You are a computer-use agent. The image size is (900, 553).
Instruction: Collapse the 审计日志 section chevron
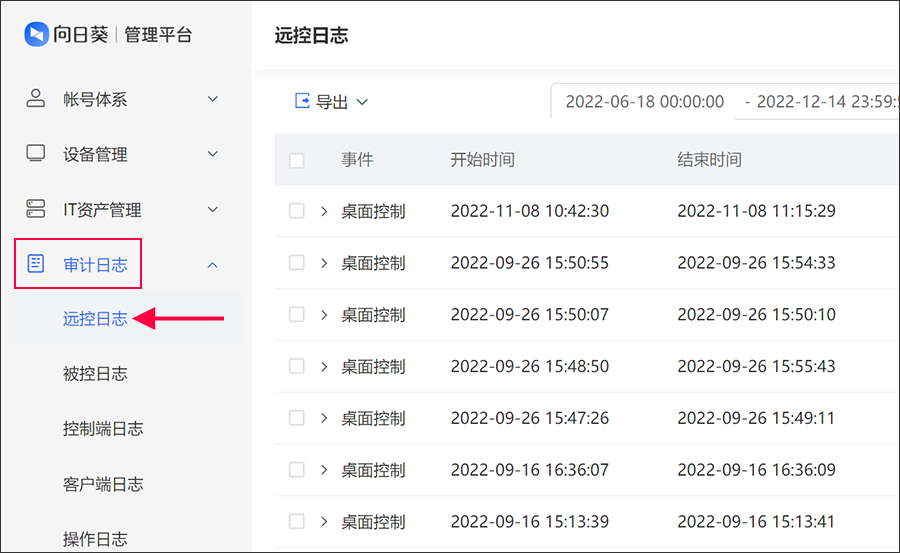[212, 265]
